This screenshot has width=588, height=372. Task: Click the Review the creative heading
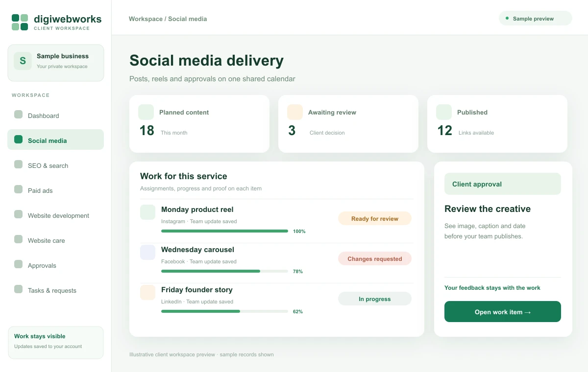click(x=488, y=209)
